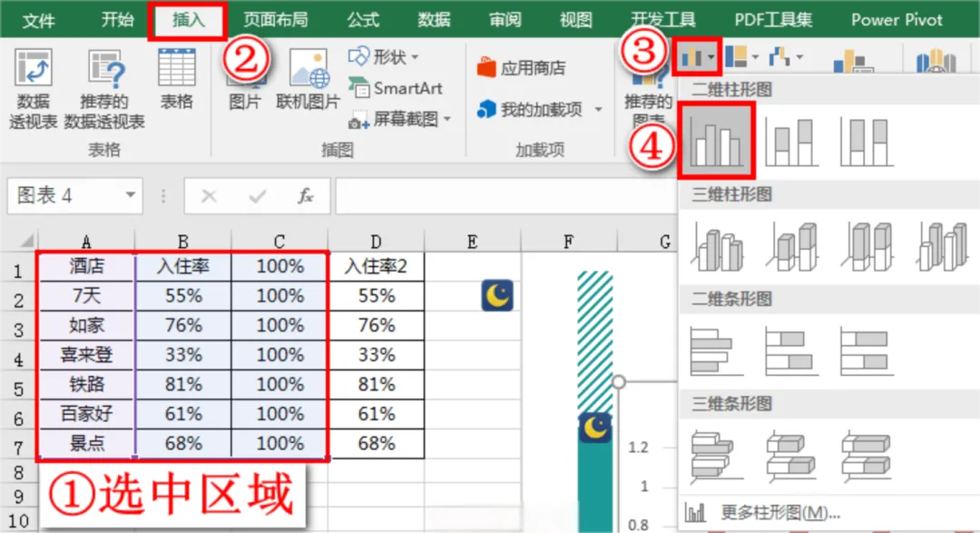Choose 3D 100% stacked bar chart

click(x=867, y=457)
